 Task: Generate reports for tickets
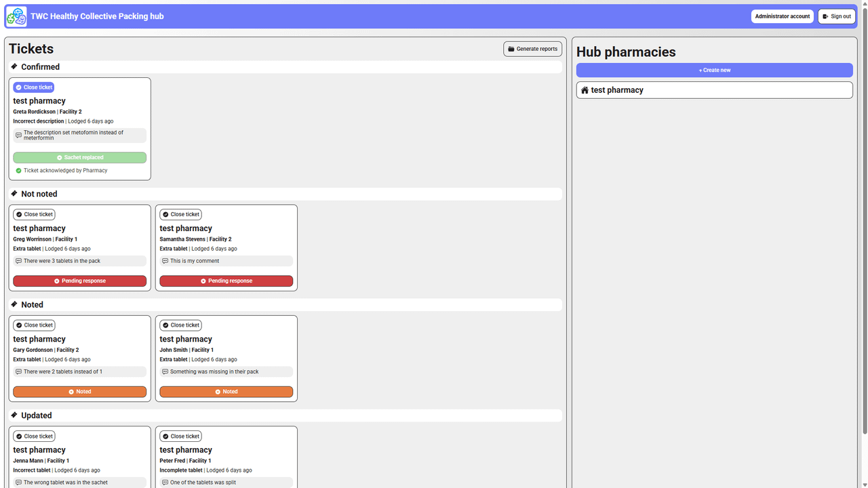(532, 49)
